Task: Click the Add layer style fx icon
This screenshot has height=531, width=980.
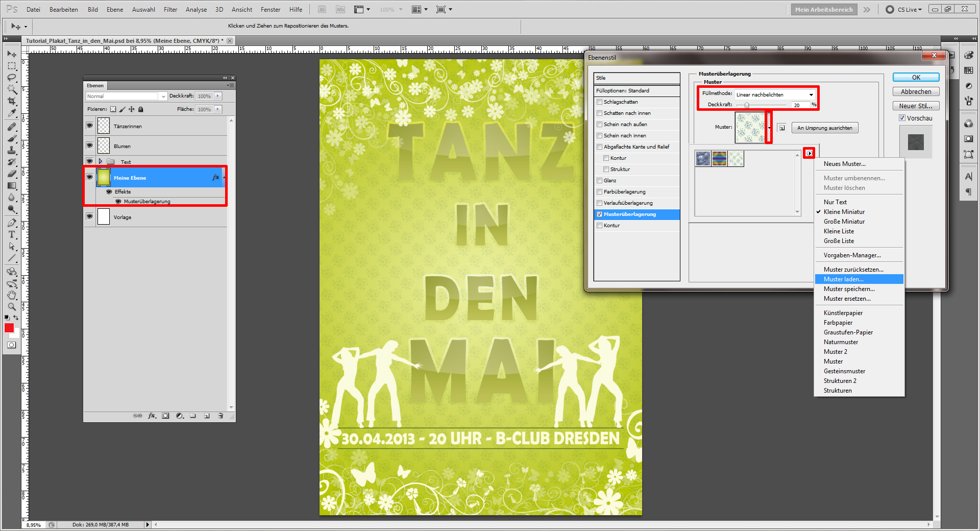Action: click(x=152, y=416)
